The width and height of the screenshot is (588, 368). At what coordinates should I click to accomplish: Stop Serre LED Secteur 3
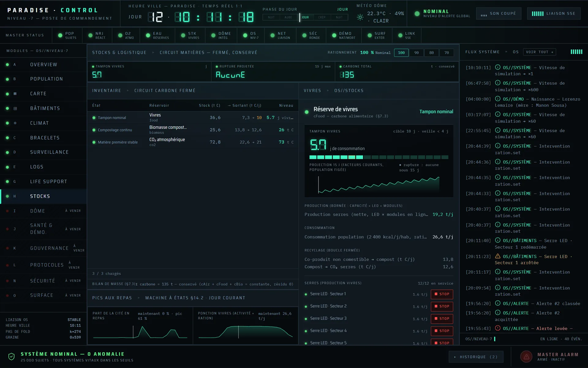coord(442,319)
